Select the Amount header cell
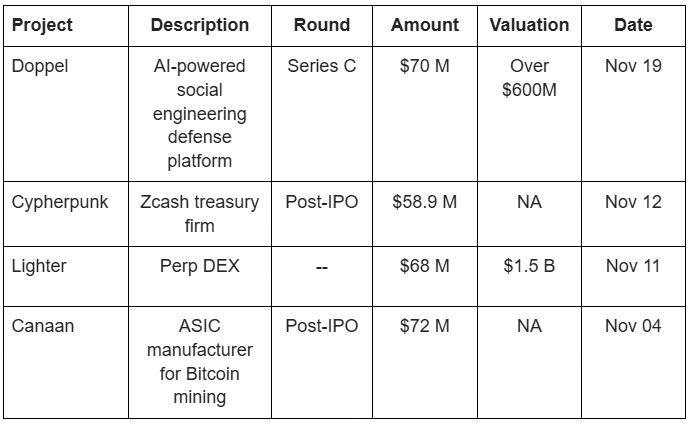Screen dimensions: 688x424 coord(425,25)
